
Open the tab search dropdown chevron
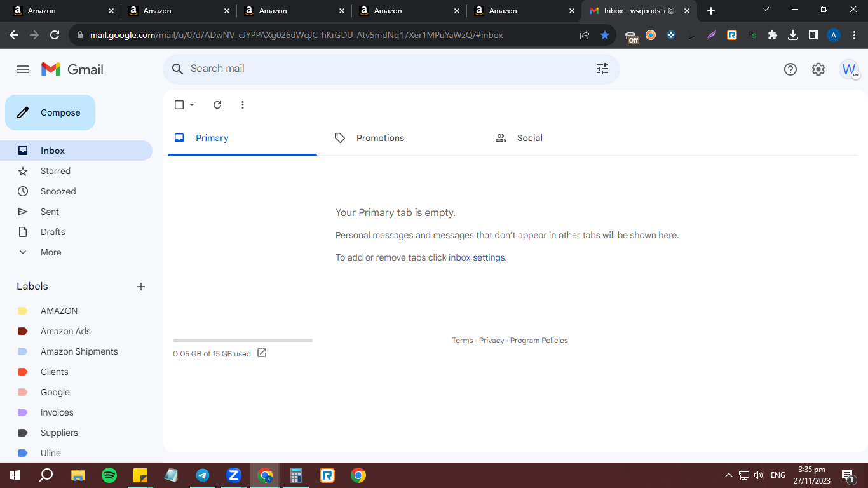click(765, 10)
